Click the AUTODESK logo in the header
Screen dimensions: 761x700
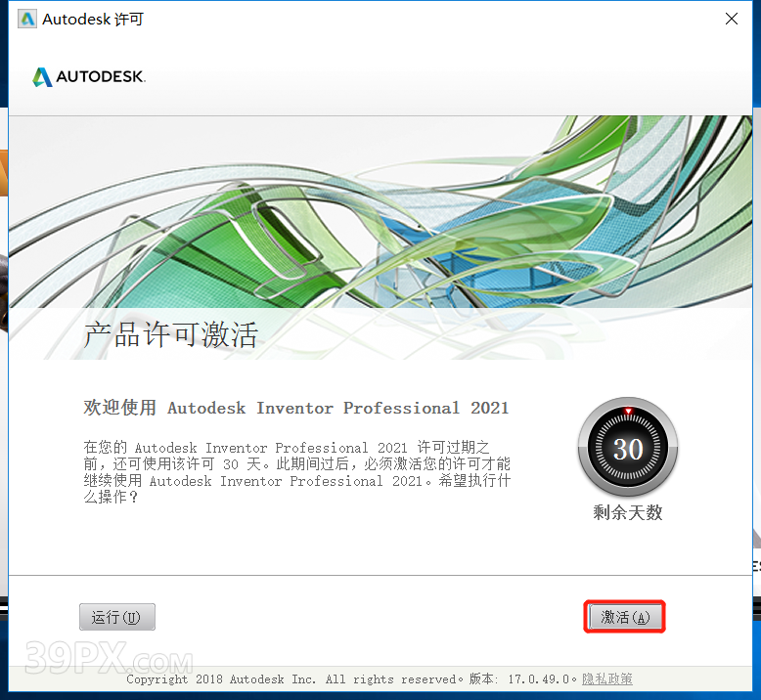pyautogui.click(x=89, y=76)
